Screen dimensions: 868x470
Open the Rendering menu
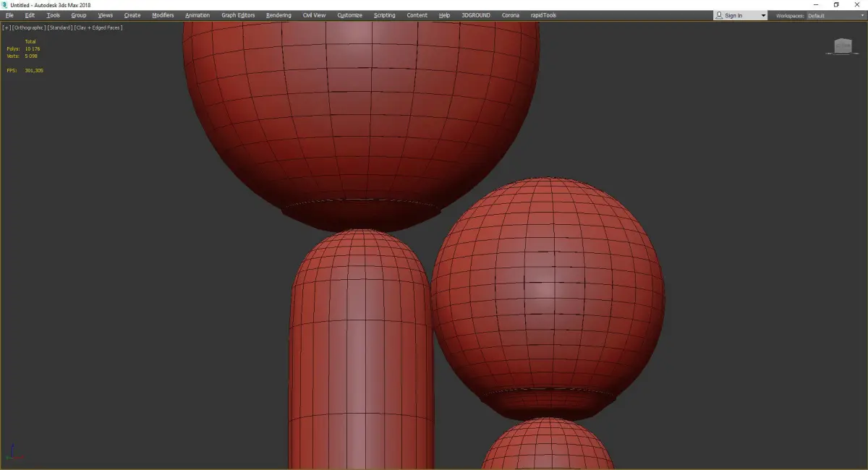pos(278,15)
